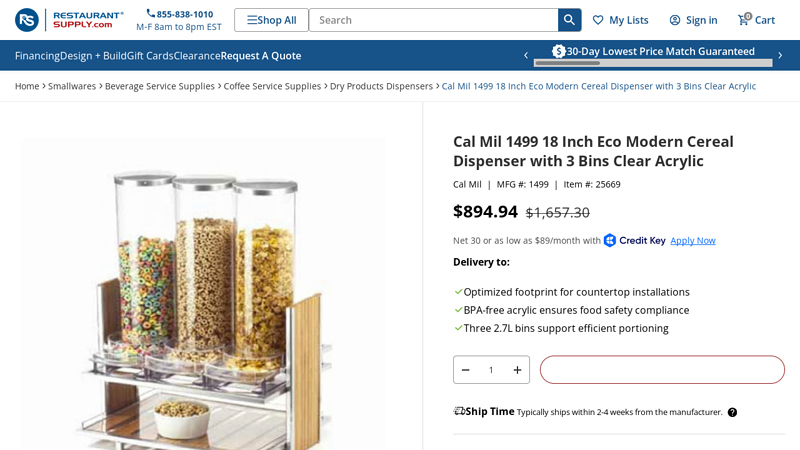
Task: Open the shopping Cart icon
Action: pos(744,20)
